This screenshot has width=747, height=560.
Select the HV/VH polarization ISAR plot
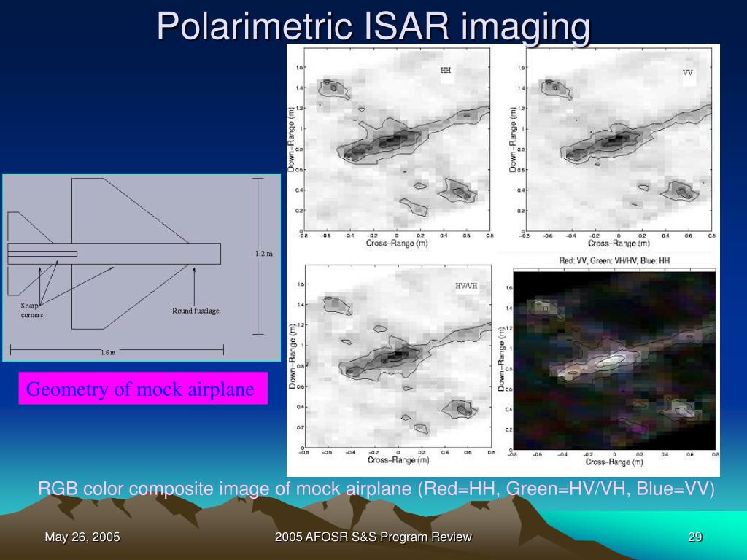[398, 356]
